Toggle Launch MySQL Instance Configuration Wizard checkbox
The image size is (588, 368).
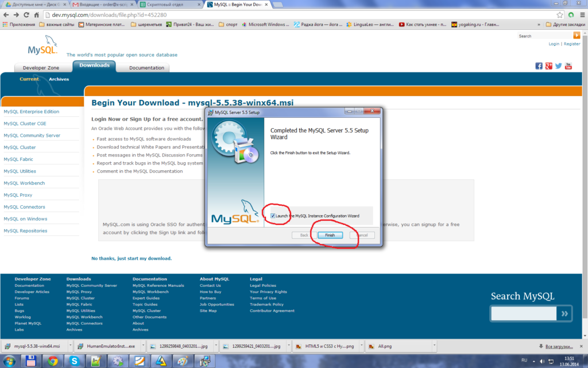point(273,216)
